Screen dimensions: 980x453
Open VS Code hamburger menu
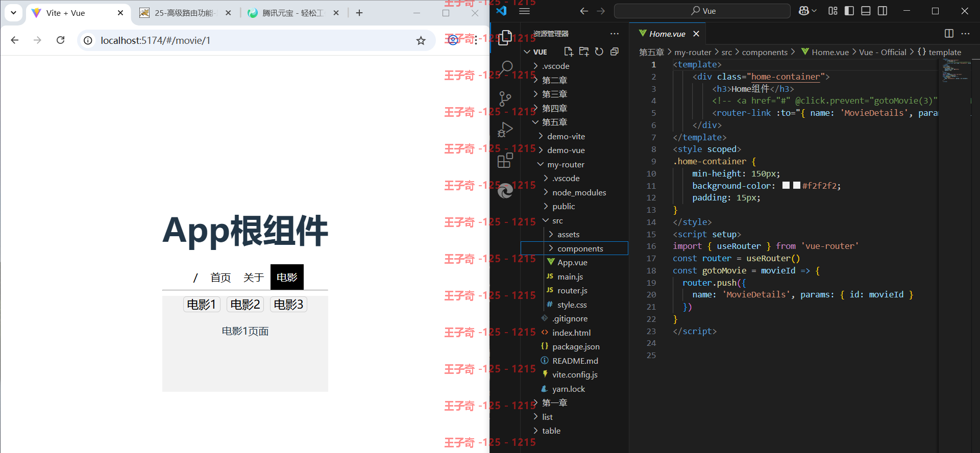pyautogui.click(x=525, y=11)
